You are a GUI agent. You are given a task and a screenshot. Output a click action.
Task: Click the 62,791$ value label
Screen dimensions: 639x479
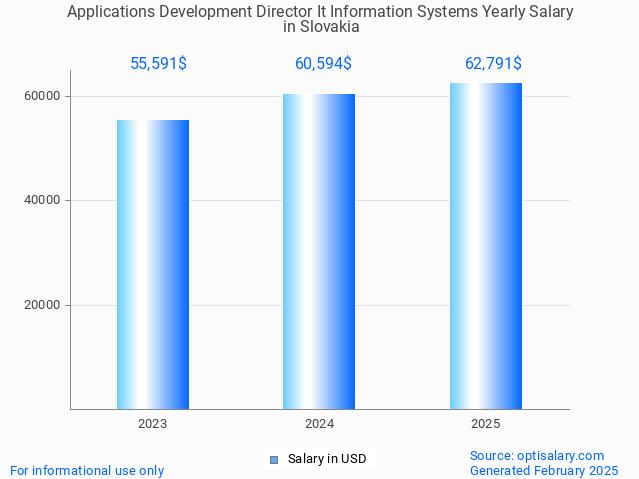493,64
